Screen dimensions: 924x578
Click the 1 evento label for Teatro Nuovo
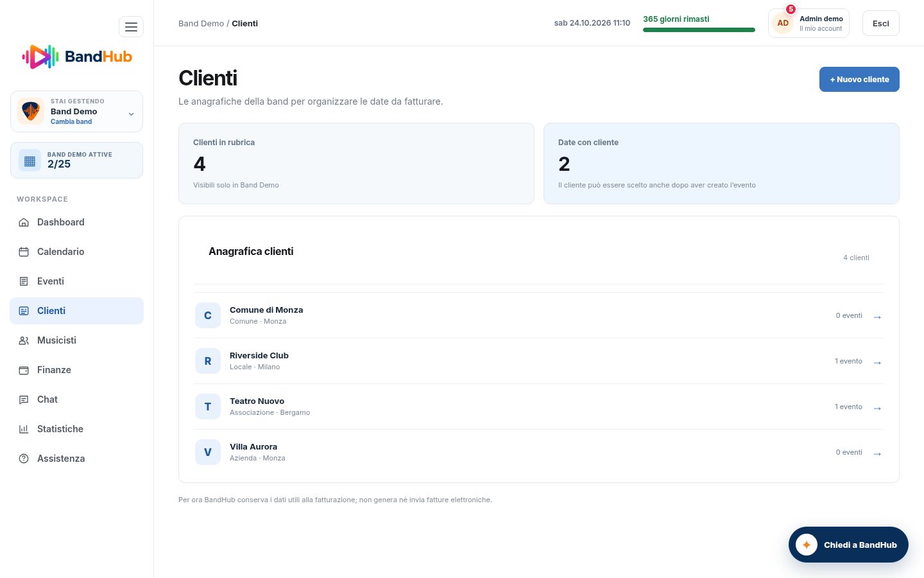[x=848, y=407]
